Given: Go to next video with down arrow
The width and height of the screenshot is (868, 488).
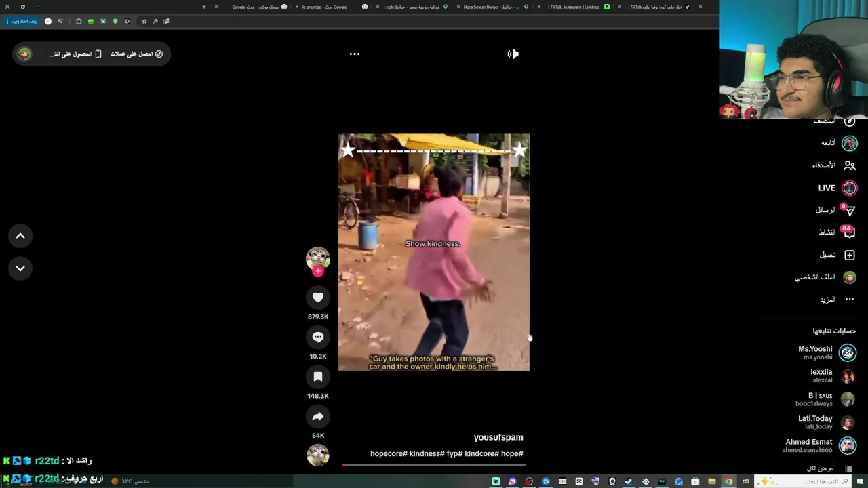Looking at the screenshot, I should 20,268.
